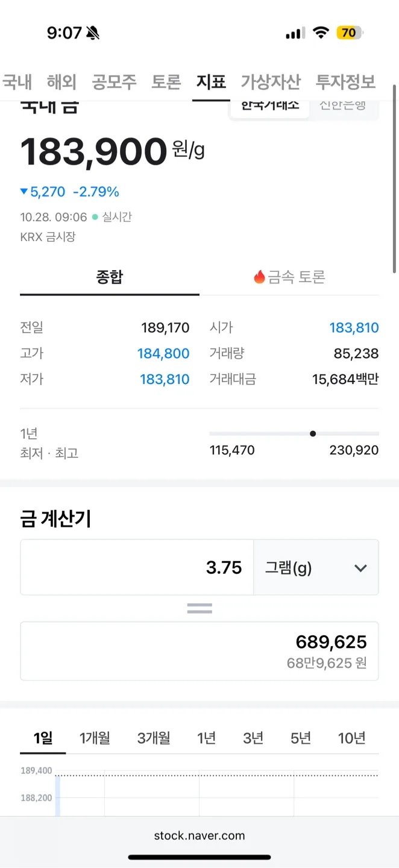Tap the battery indicator in status bar
The width and height of the screenshot is (399, 868).
pos(349,33)
